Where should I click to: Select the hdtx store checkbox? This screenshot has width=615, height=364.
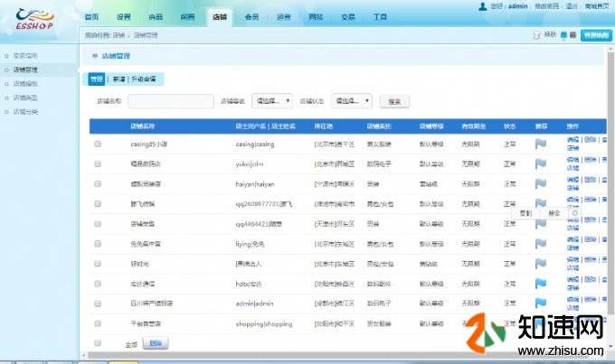[98, 284]
